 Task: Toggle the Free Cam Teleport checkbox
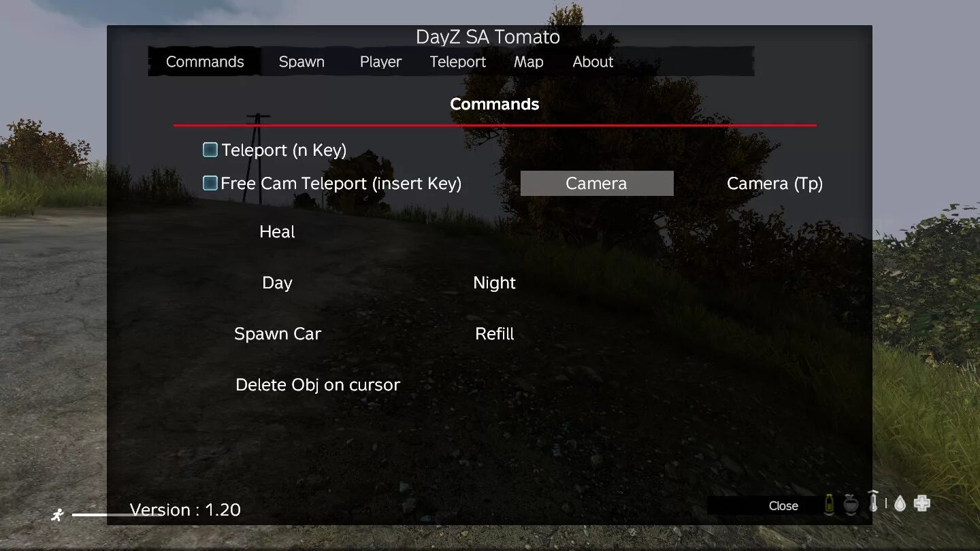[210, 183]
